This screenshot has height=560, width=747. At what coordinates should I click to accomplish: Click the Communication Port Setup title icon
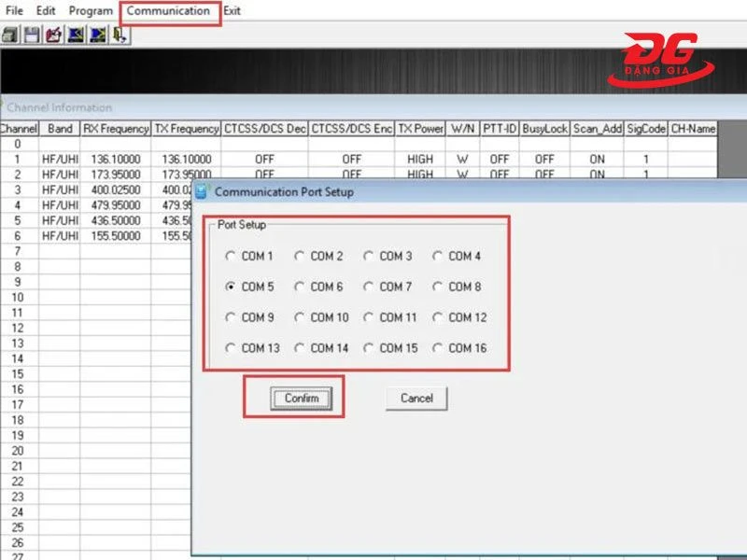click(201, 192)
